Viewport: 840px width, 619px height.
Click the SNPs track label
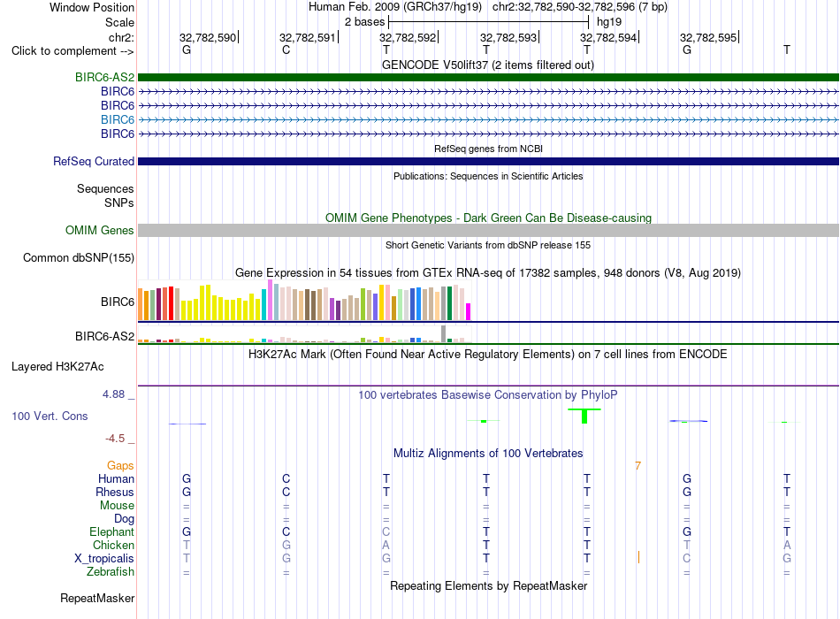point(119,203)
